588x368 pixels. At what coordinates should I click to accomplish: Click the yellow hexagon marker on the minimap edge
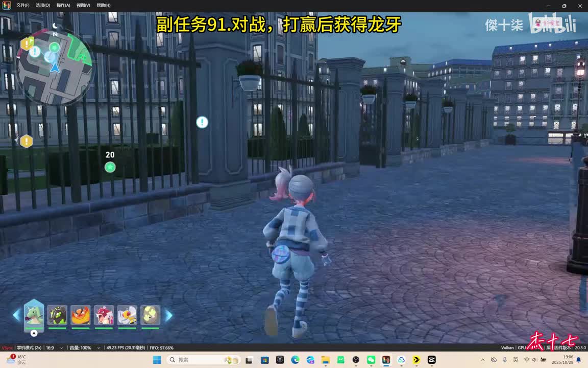[27, 43]
